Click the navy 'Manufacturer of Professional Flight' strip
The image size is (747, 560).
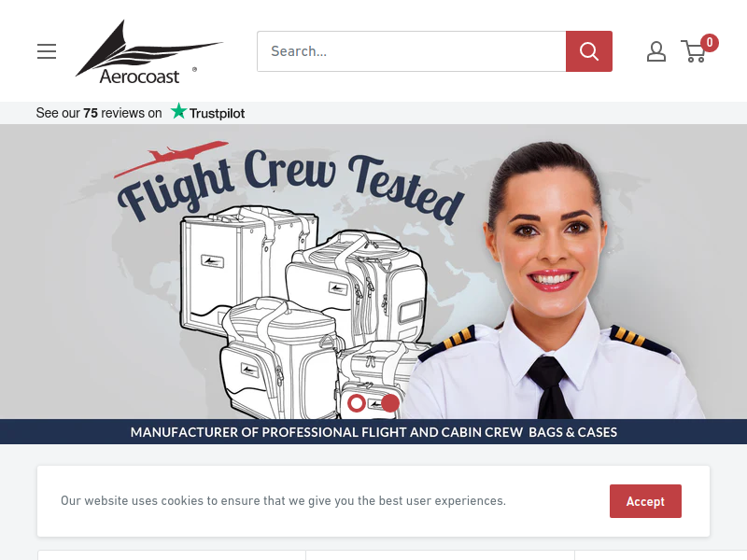[x=373, y=432]
